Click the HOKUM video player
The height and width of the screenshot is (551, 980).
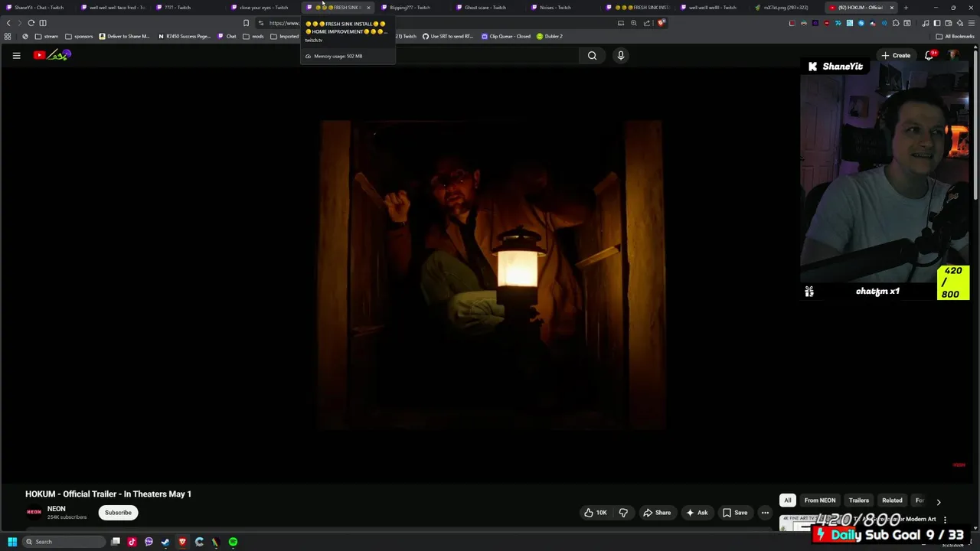click(490, 275)
